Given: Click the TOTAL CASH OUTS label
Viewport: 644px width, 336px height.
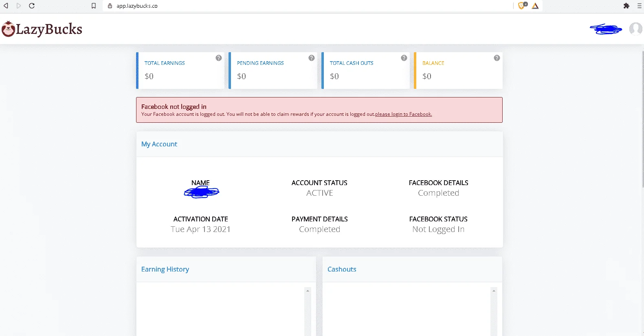Looking at the screenshot, I should (352, 63).
